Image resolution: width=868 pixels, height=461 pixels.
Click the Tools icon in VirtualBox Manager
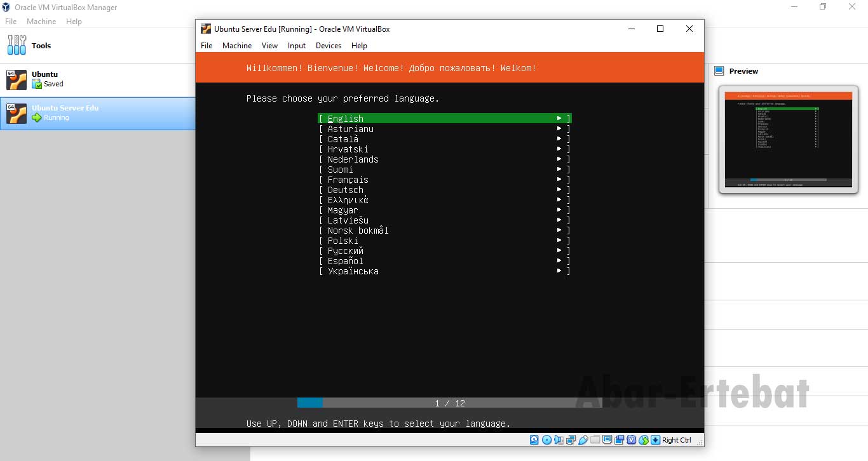click(x=17, y=45)
